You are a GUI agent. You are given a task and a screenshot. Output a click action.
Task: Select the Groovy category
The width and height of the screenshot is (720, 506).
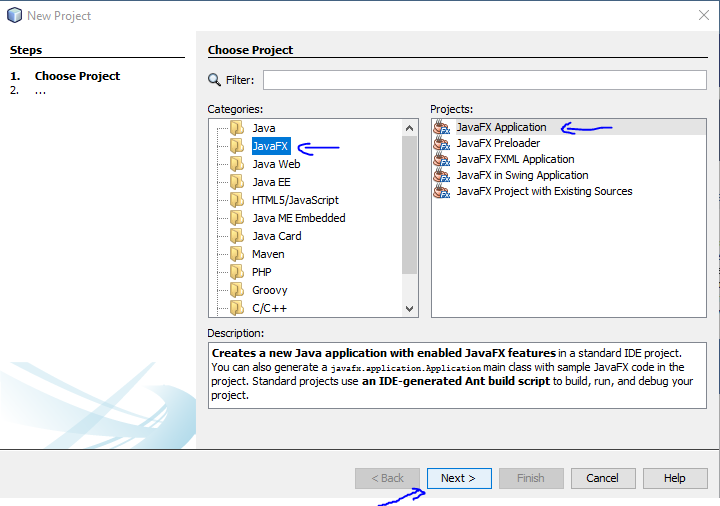tap(270, 290)
